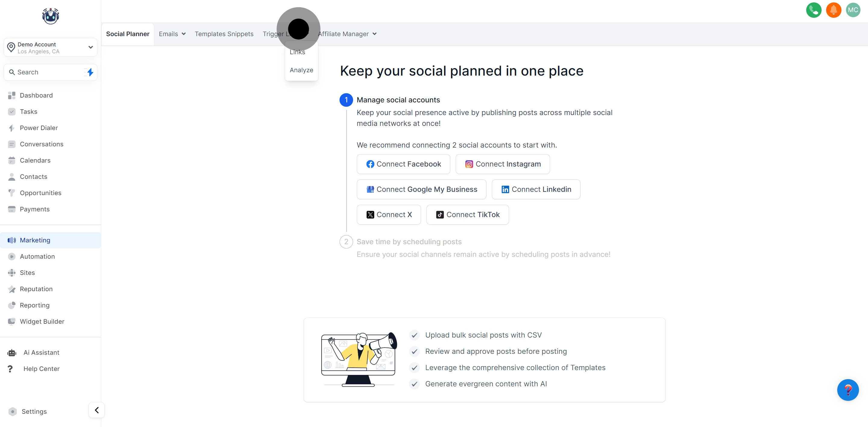Open the orange notifications bell
868x427 pixels.
833,10
